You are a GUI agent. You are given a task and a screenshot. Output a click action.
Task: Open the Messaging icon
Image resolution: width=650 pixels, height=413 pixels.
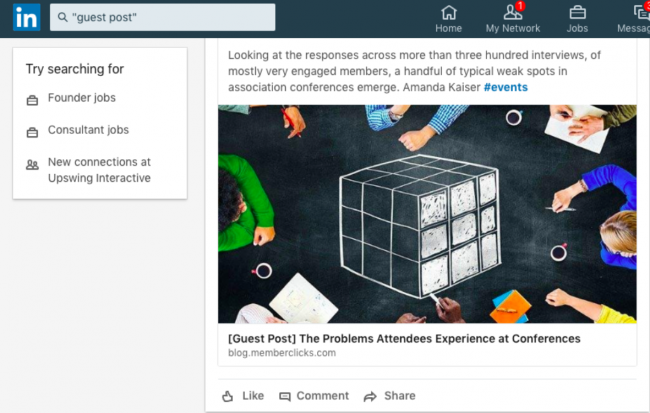pyautogui.click(x=642, y=12)
